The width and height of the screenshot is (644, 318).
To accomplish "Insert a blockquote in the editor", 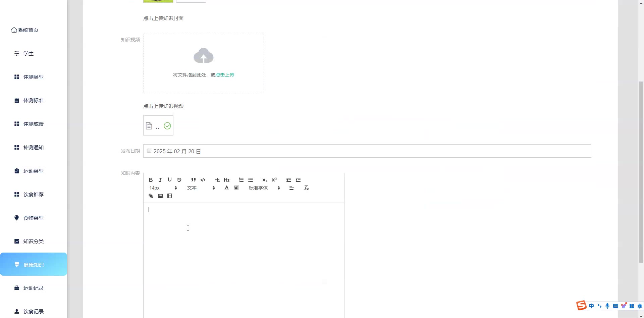I will [x=193, y=180].
